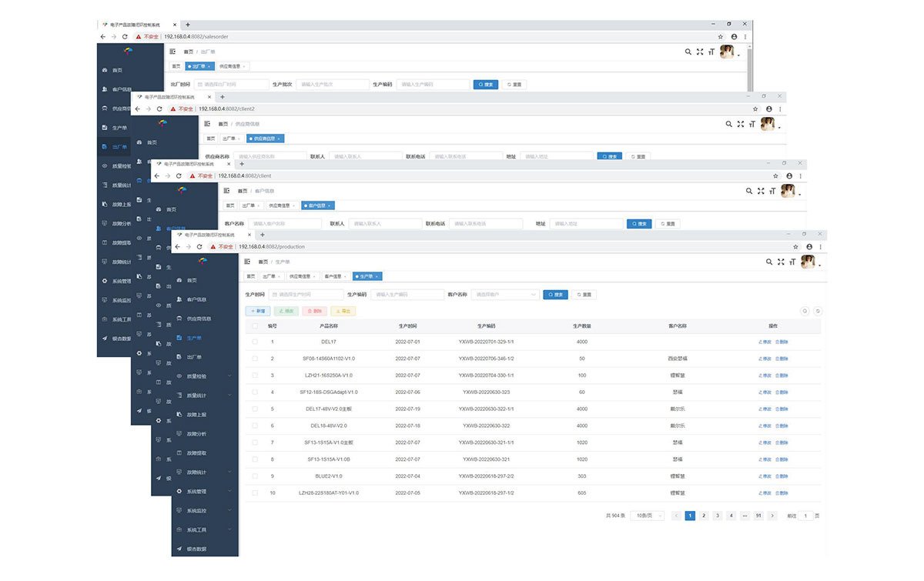Click the round hide-search icon above the table

[805, 311]
